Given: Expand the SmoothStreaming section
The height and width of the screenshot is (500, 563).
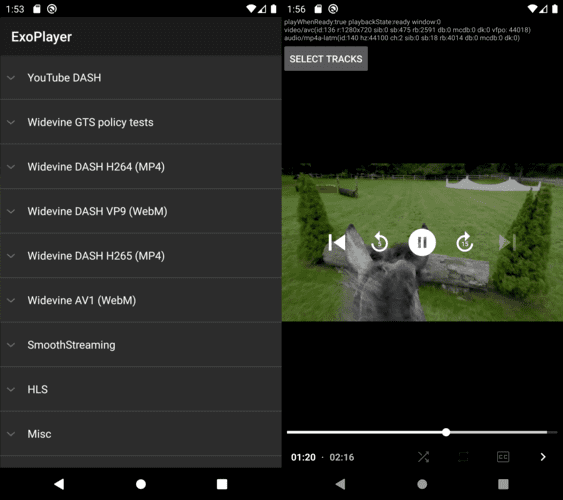Looking at the screenshot, I should (141, 345).
